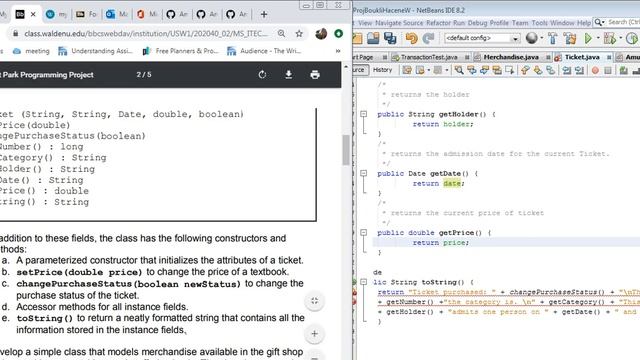
Task: Open a new Chrome tab
Action: [264, 14]
